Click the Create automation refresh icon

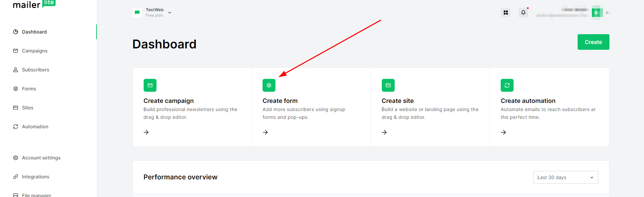[507, 85]
